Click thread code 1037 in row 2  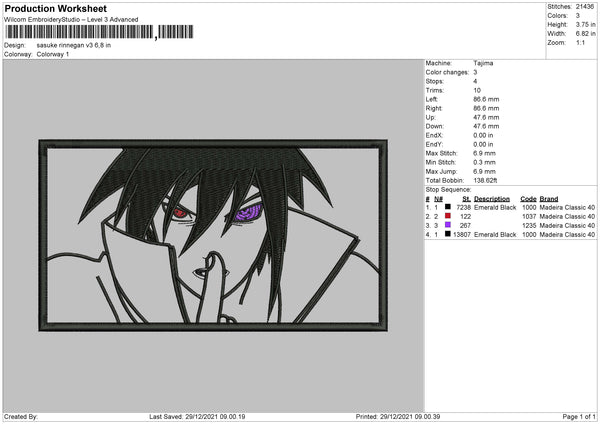click(x=529, y=217)
